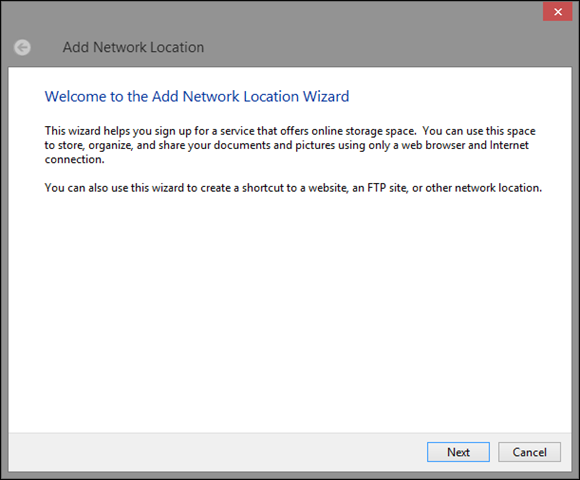Click the line starting 'This wizard helps you sign up'
Viewport: 580px width, 480px height.
290,131
